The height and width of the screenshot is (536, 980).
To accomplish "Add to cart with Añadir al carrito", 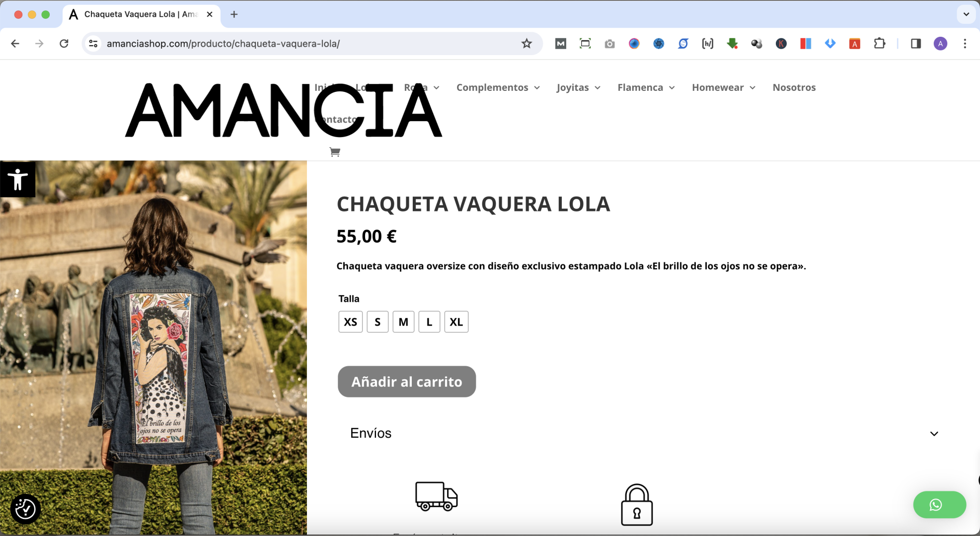I will tap(407, 382).
